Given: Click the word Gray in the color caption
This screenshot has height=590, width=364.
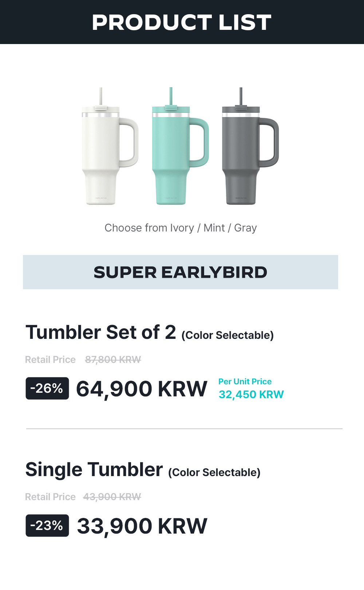Looking at the screenshot, I should coord(245,228).
